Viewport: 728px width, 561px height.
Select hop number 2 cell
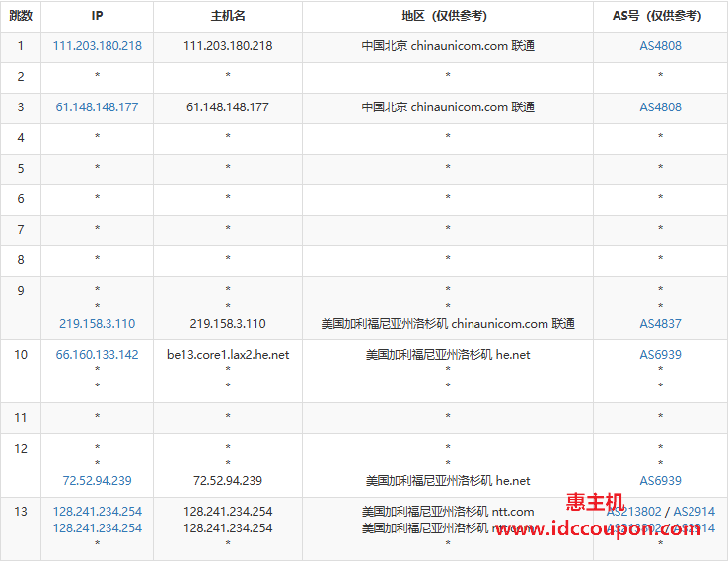coord(21,77)
